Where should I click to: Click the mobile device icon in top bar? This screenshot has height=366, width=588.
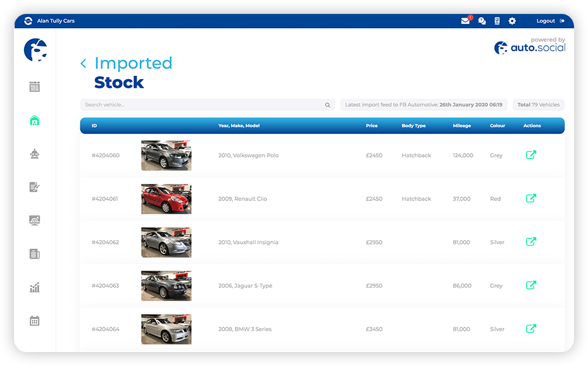click(x=497, y=21)
